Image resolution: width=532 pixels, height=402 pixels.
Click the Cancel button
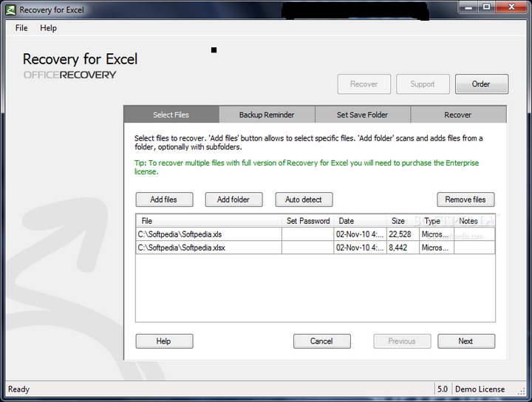(321, 341)
